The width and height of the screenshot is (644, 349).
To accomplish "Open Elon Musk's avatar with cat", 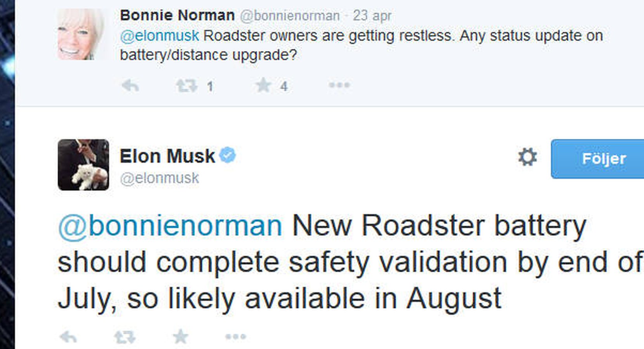I will pyautogui.click(x=83, y=165).
